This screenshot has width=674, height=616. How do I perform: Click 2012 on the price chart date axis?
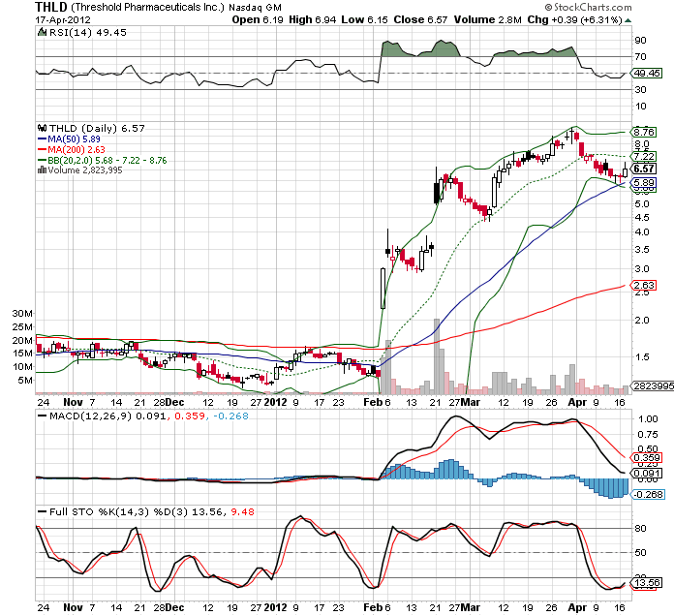(x=275, y=402)
